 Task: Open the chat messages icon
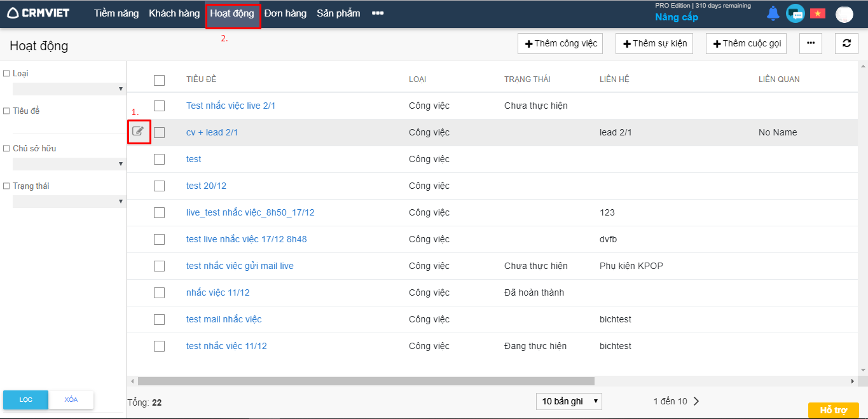795,13
